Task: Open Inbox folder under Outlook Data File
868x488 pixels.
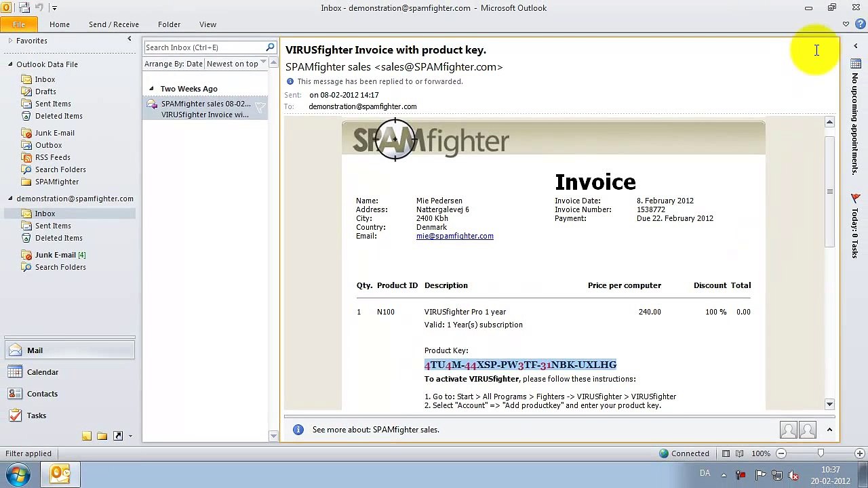Action: pyautogui.click(x=45, y=79)
